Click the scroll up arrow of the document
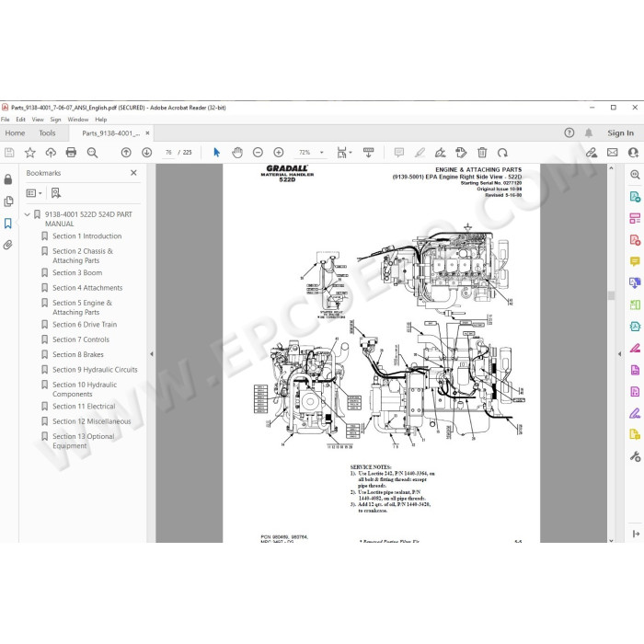The width and height of the screenshot is (644, 644). coord(611,168)
